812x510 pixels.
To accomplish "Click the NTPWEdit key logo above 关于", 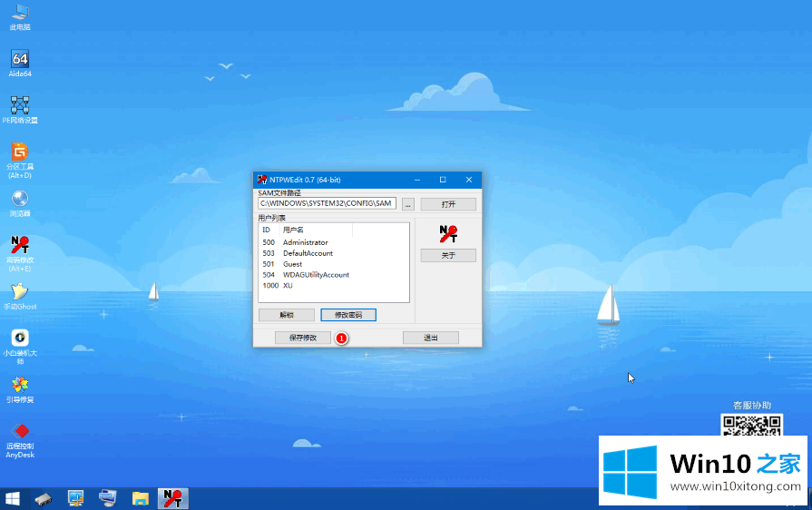I will click(448, 234).
